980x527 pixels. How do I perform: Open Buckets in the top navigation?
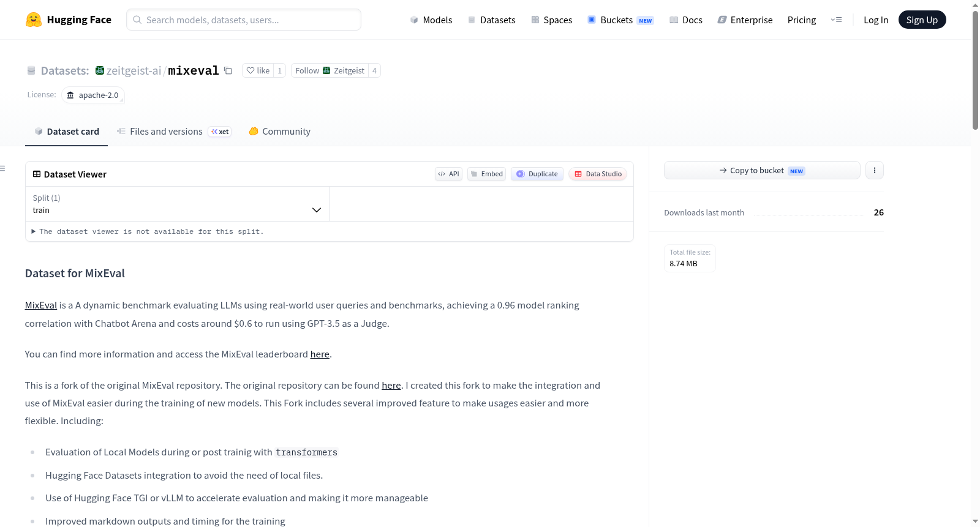point(620,20)
